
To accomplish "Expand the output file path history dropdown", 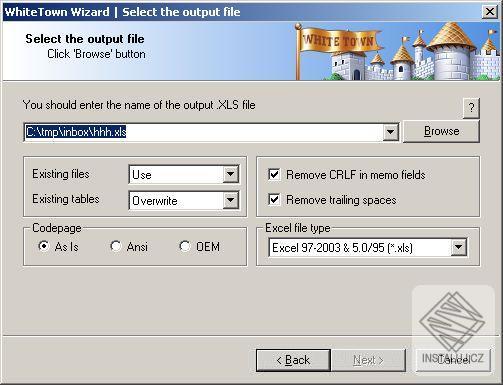I will [x=390, y=132].
